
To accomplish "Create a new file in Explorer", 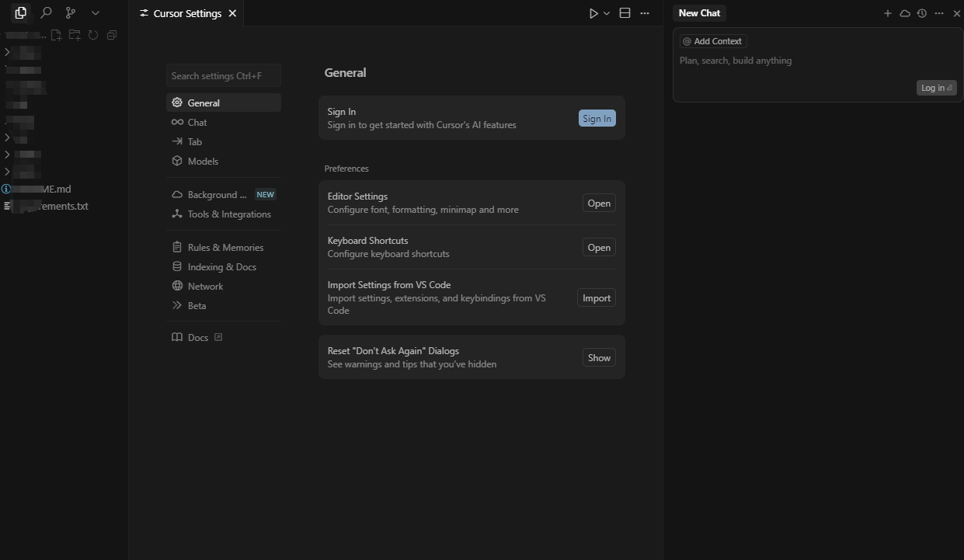I will [x=57, y=35].
